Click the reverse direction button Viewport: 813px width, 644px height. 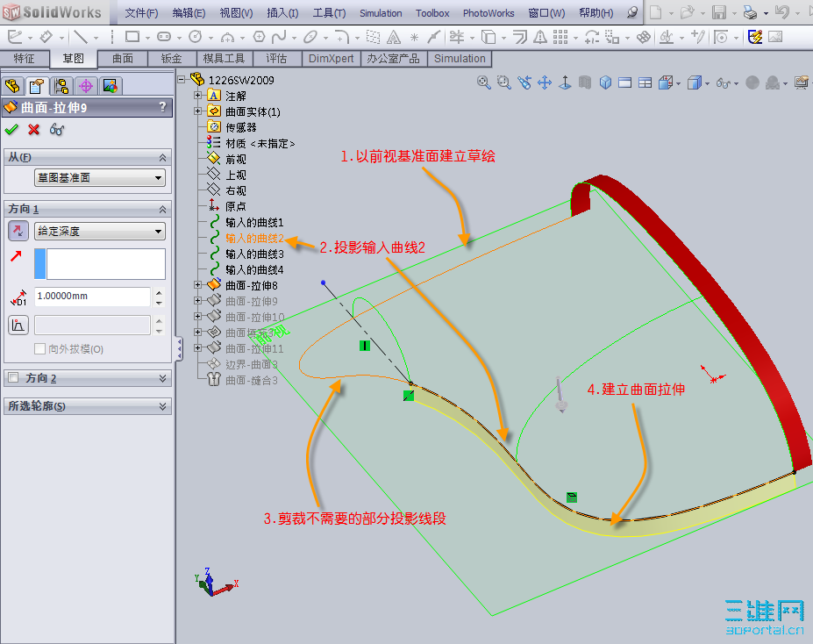18,231
